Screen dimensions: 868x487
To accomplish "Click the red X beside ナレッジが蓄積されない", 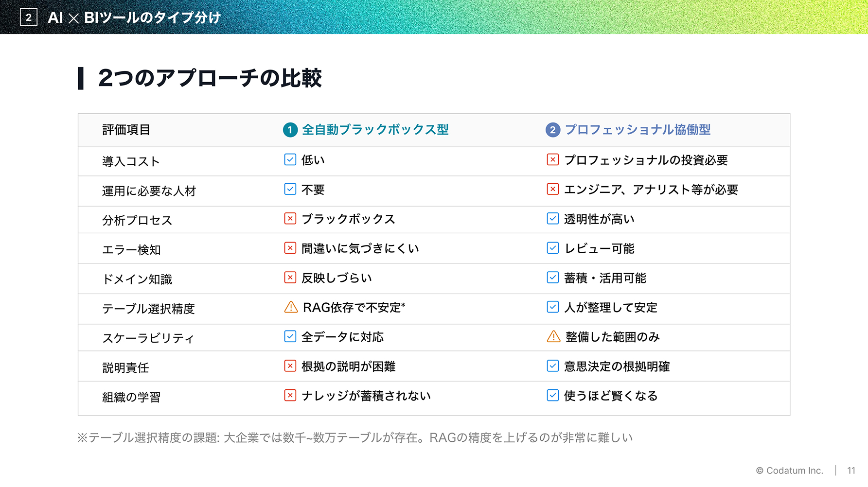I will [290, 395].
